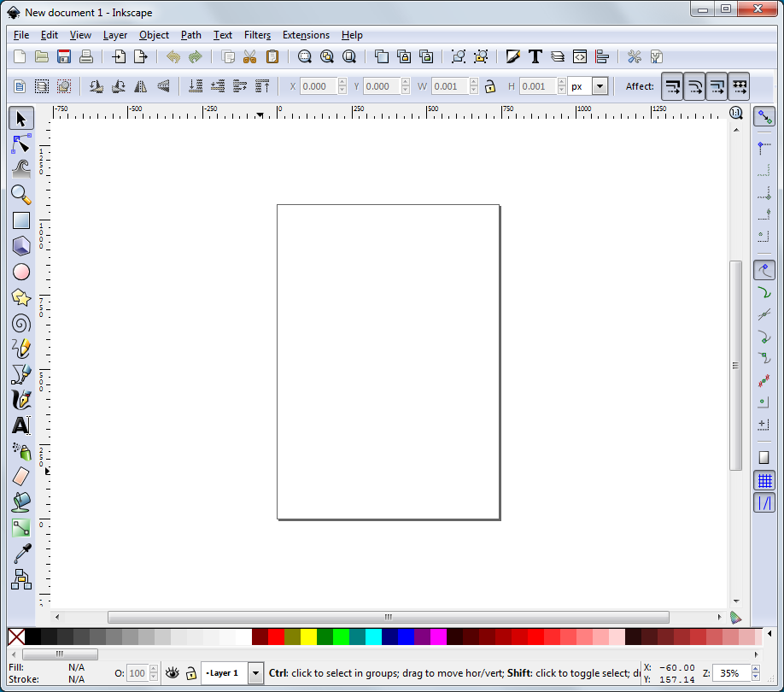The image size is (784, 692).
Task: Open the Layer menu
Action: click(115, 35)
